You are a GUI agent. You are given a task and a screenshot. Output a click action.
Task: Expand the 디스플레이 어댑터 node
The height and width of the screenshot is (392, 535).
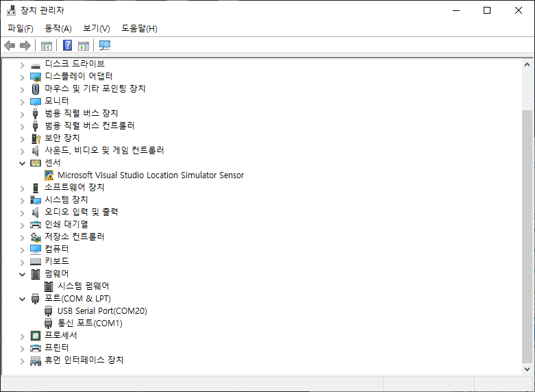(x=23, y=77)
